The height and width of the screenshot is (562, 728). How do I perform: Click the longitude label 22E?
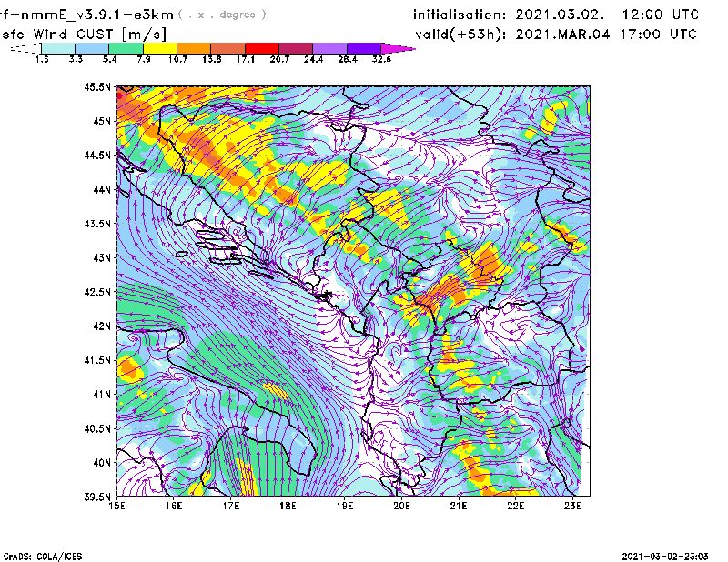click(x=515, y=506)
